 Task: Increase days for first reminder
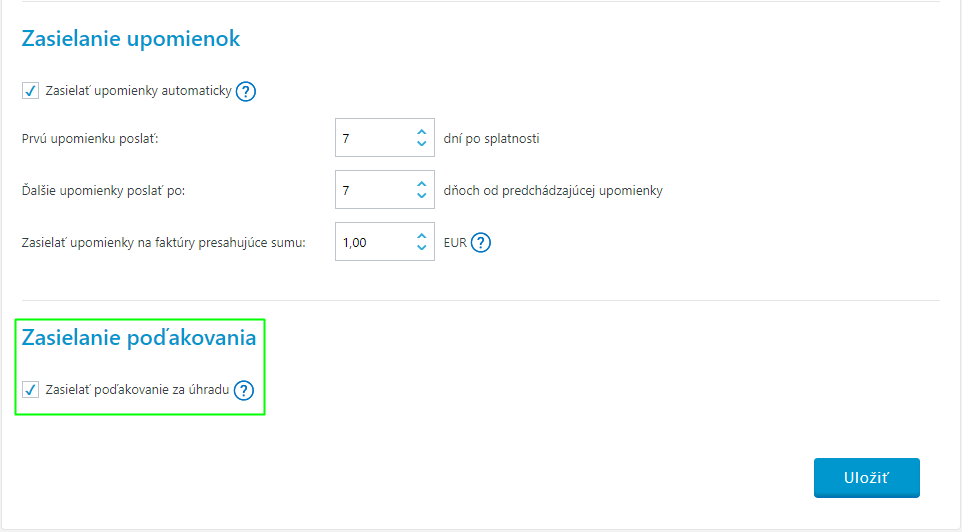[x=421, y=132]
